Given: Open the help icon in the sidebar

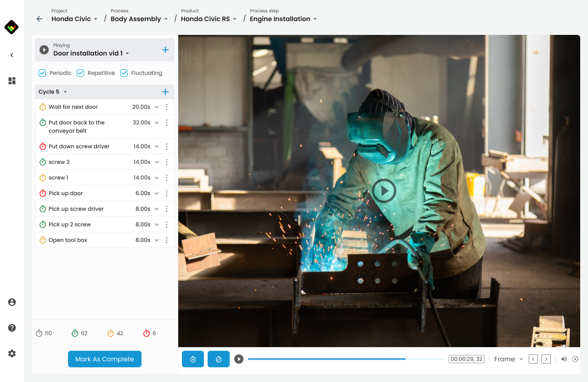Looking at the screenshot, I should click(x=11, y=328).
